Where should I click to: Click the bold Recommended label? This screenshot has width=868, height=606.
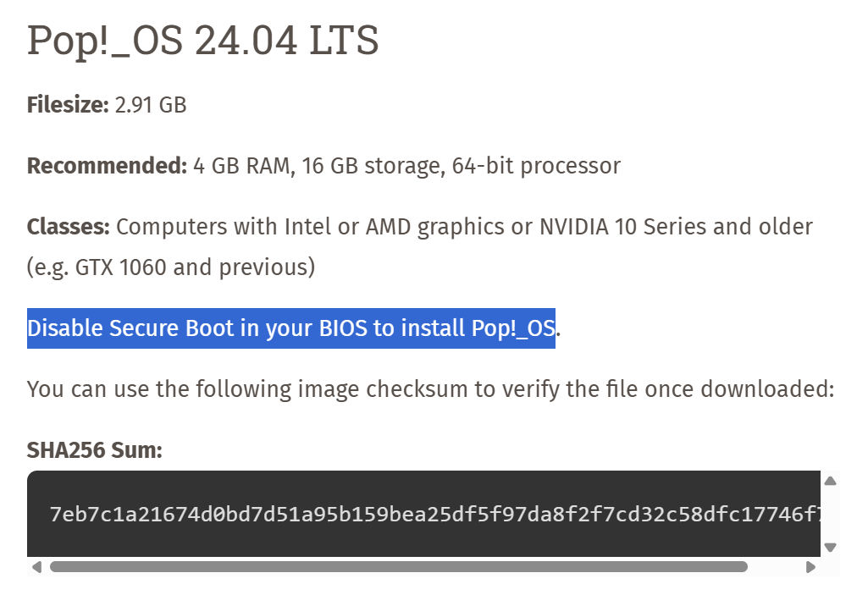pyautogui.click(x=107, y=166)
